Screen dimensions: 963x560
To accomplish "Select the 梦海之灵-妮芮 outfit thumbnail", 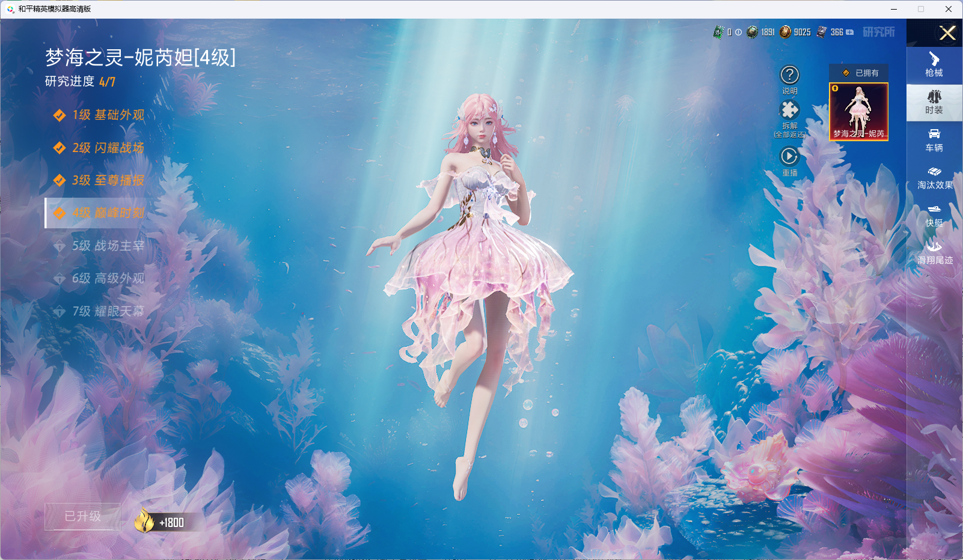I will (x=858, y=112).
